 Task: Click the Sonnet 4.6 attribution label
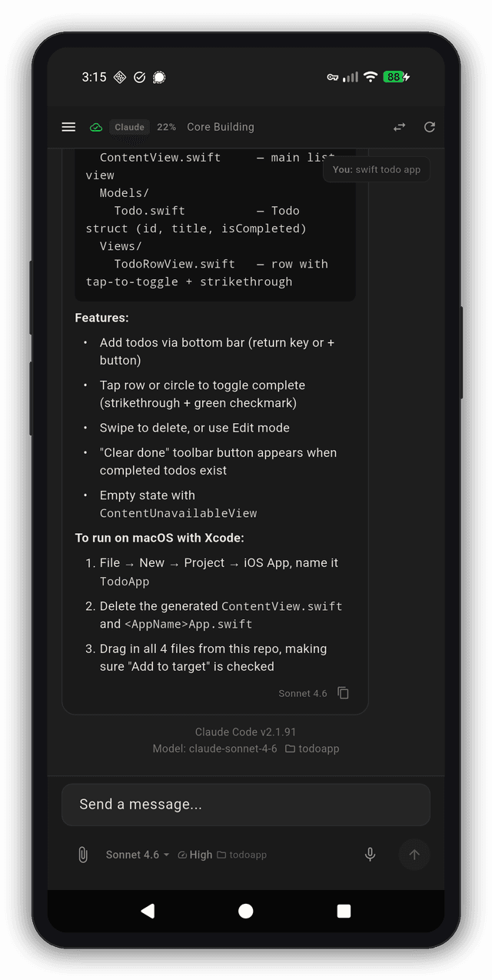pos(303,692)
